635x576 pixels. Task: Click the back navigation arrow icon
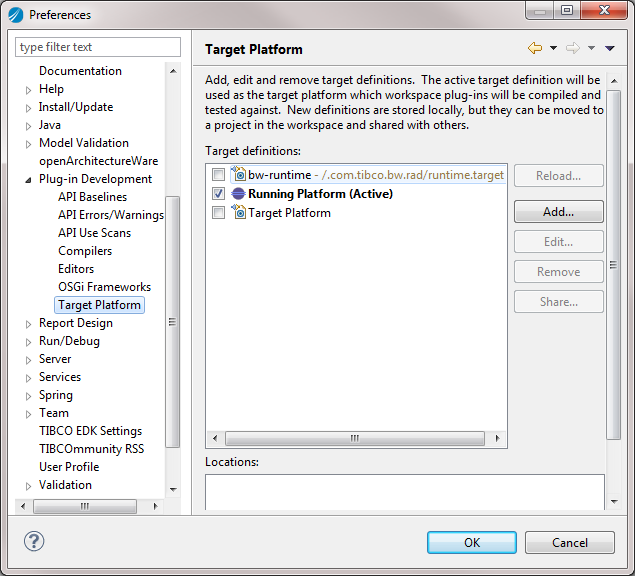point(535,48)
